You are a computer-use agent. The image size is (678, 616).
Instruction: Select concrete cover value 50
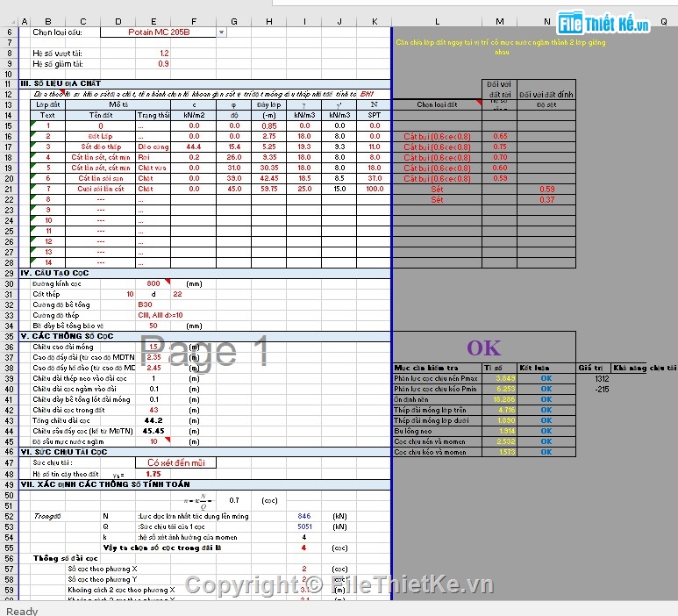(x=153, y=326)
